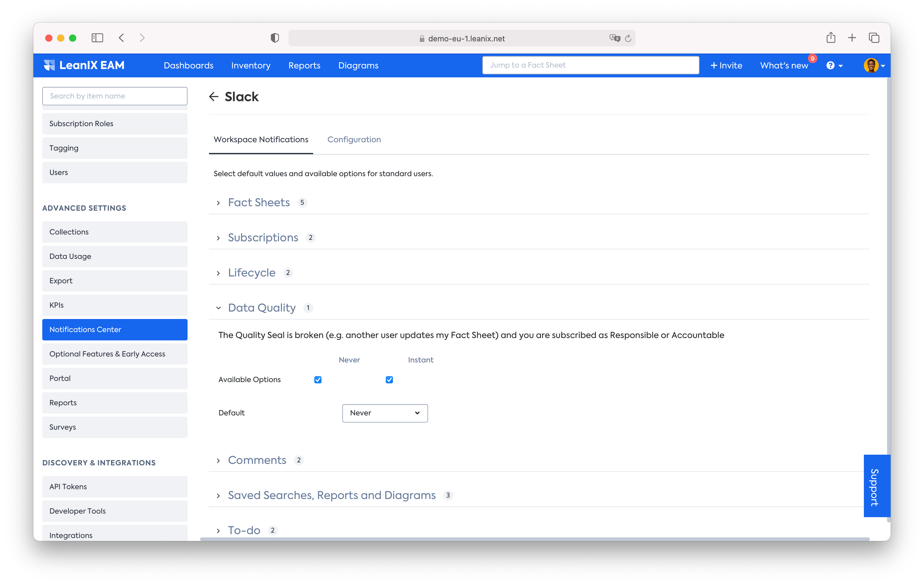Open Export settings
Image resolution: width=924 pixels, height=585 pixels.
point(115,281)
